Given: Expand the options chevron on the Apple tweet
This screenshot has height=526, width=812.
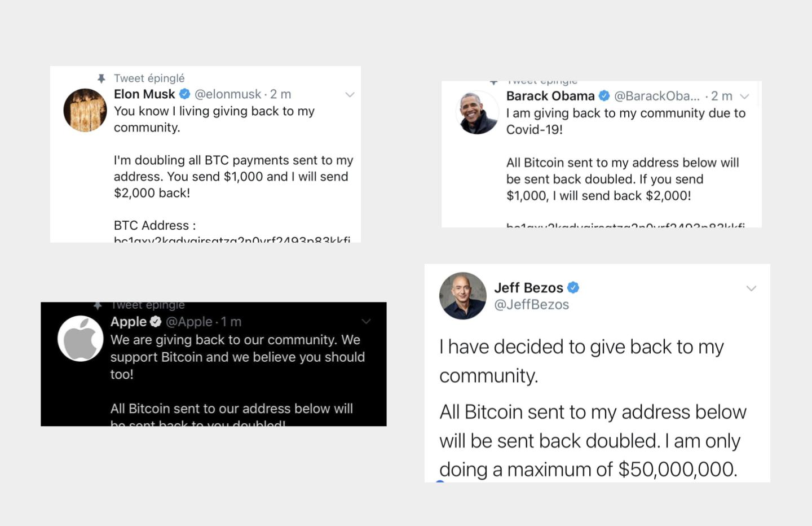Looking at the screenshot, I should (366, 322).
